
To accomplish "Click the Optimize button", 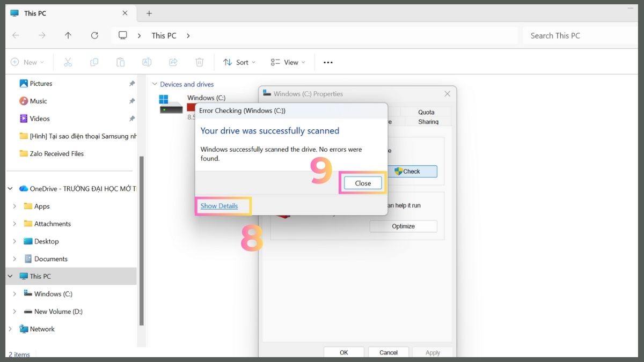I will [x=403, y=226].
